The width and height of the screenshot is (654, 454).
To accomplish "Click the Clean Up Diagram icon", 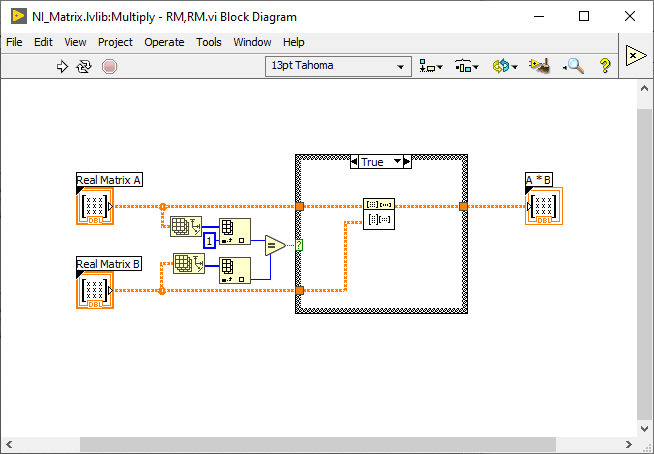I will pos(541,66).
